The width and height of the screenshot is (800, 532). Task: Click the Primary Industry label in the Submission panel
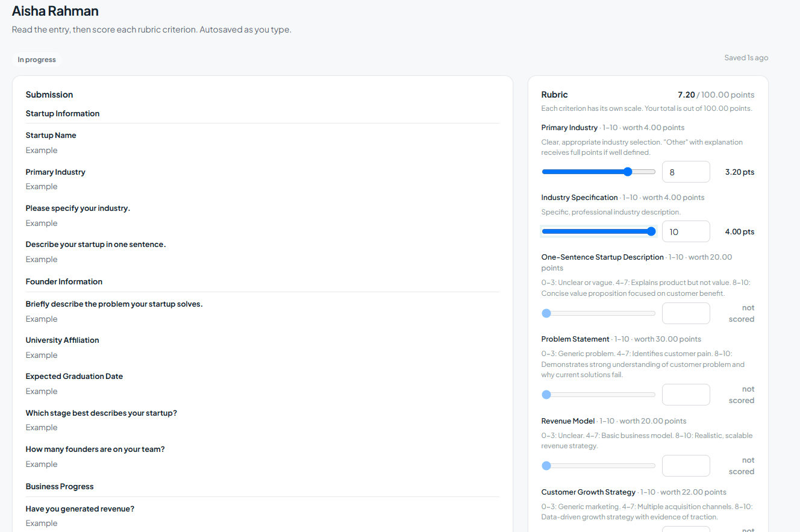click(55, 172)
